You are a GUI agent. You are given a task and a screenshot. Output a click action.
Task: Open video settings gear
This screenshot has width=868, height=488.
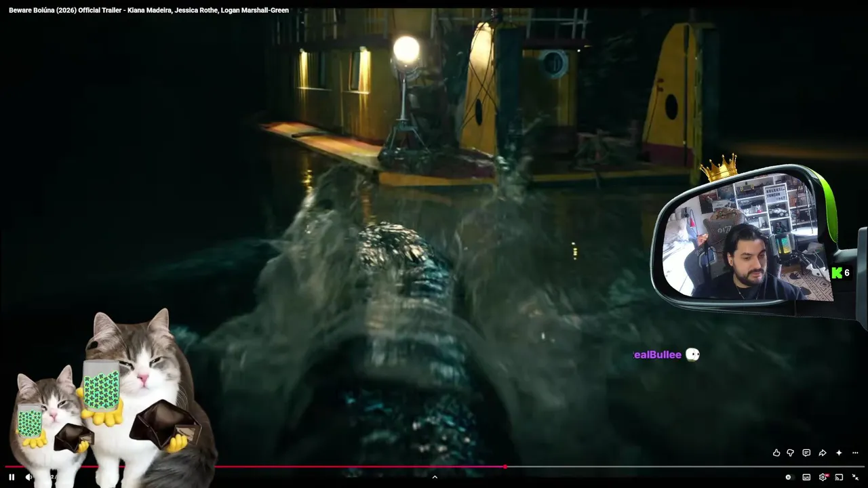click(823, 477)
